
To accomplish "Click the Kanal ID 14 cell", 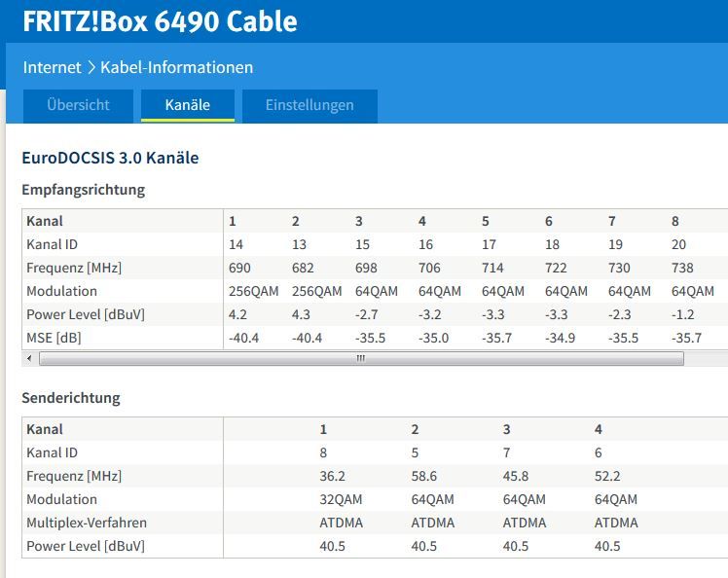I will pyautogui.click(x=237, y=244).
